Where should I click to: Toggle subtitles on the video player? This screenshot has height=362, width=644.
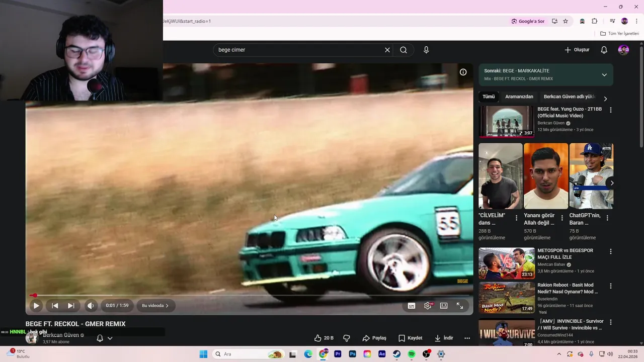click(x=412, y=306)
